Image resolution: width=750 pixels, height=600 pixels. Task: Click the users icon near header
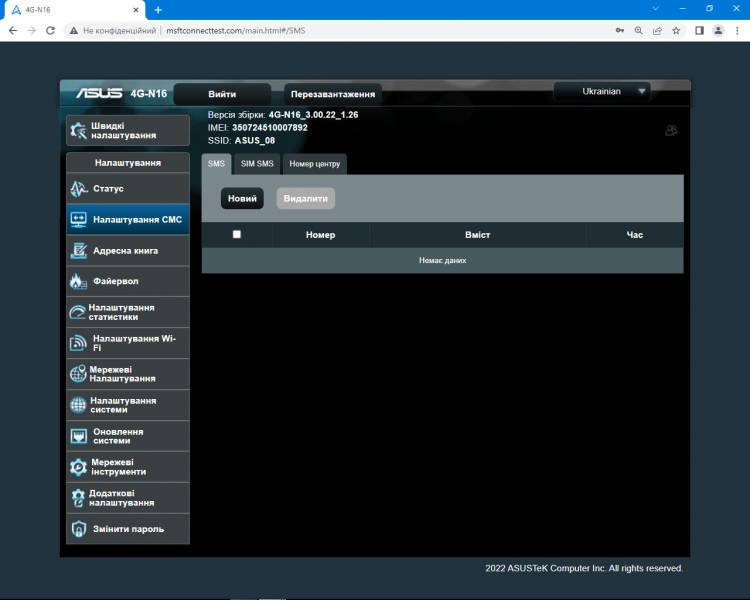click(671, 130)
